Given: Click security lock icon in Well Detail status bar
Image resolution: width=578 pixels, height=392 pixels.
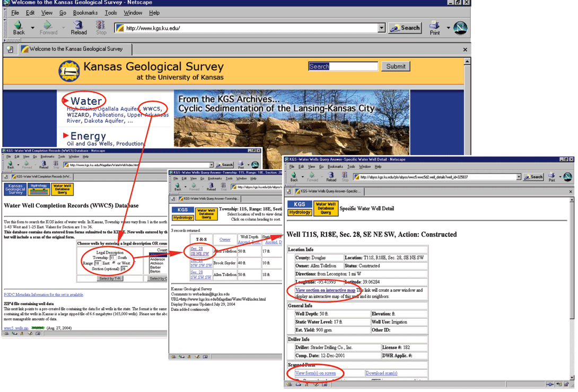Looking at the screenshot, I should 566,384.
